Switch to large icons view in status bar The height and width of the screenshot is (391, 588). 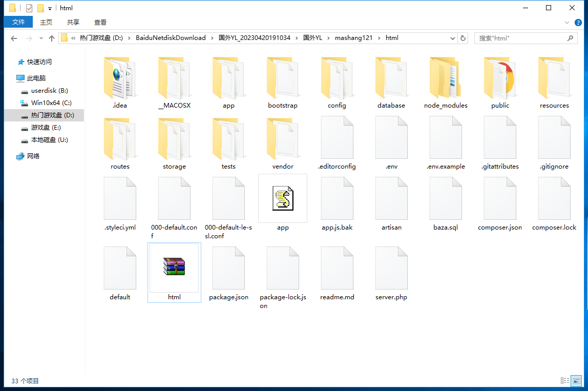click(x=577, y=381)
